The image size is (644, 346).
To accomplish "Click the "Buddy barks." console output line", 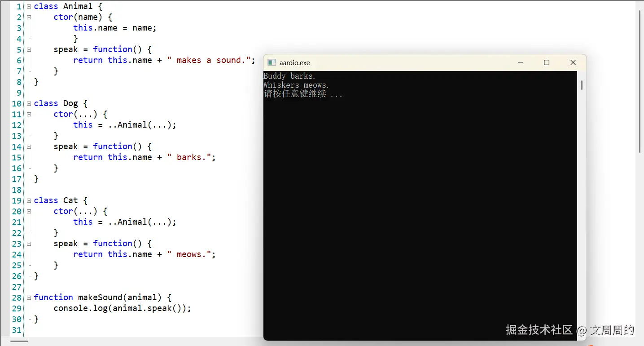I will (289, 76).
